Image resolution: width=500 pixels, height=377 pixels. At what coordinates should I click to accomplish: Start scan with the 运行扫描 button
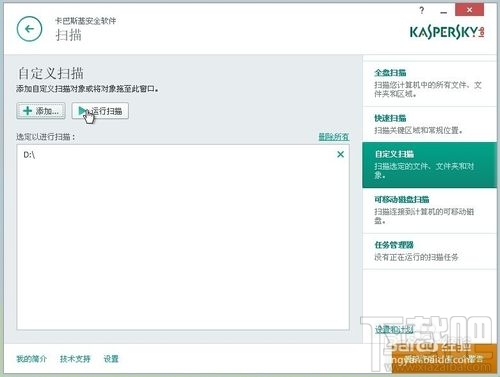pyautogui.click(x=100, y=111)
